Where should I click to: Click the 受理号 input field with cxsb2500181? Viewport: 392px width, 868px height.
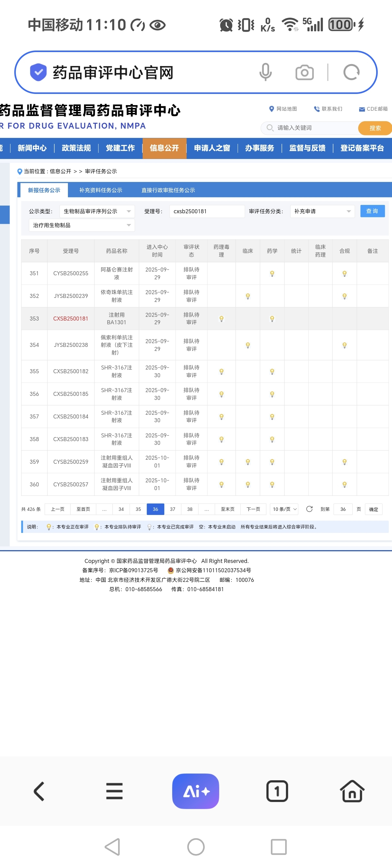tap(207, 211)
